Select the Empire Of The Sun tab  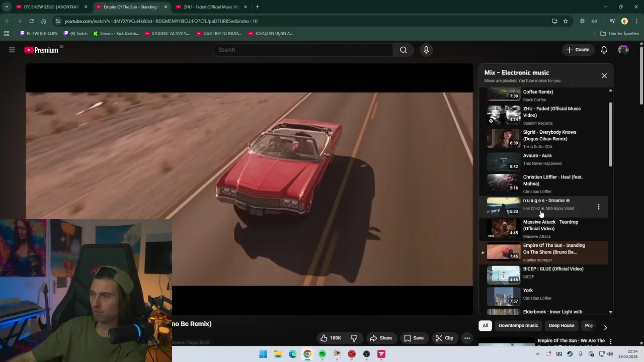(x=132, y=7)
